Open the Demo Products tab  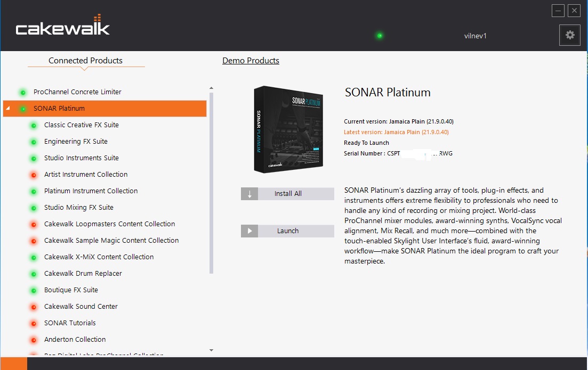pos(251,60)
